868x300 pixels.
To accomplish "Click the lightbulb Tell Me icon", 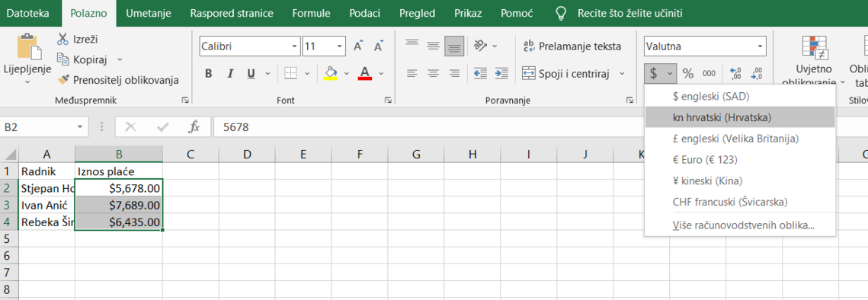I will pos(562,13).
